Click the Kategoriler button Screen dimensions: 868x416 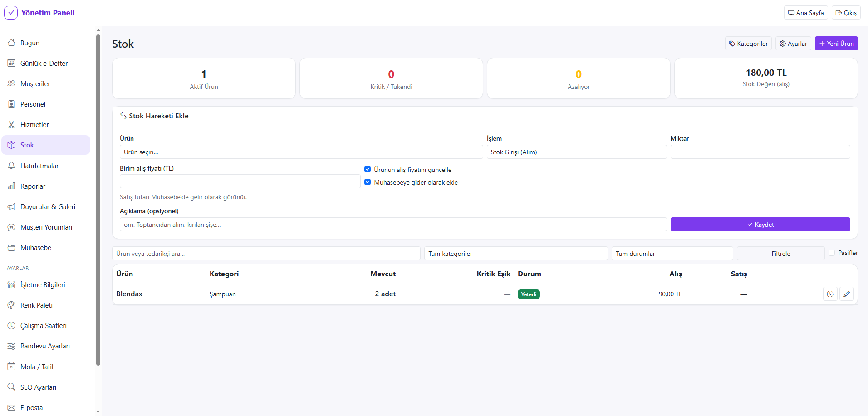point(748,44)
